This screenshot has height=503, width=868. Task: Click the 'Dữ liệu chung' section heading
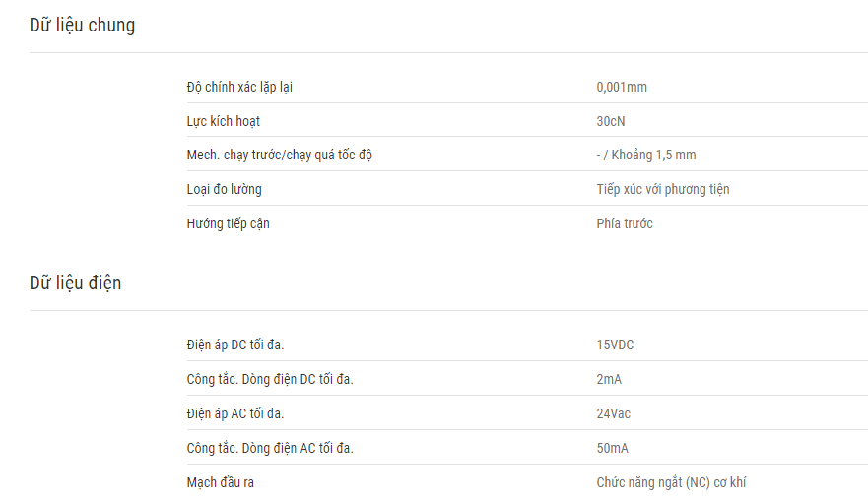tap(82, 26)
